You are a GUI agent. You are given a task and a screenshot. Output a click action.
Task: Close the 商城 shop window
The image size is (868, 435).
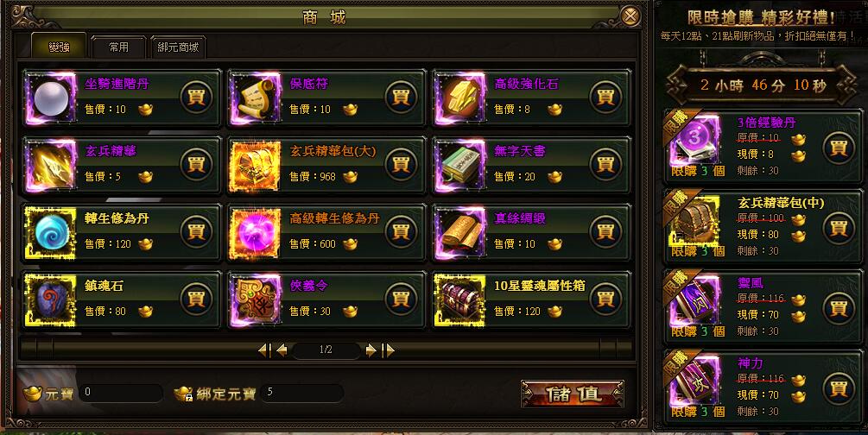coord(630,16)
